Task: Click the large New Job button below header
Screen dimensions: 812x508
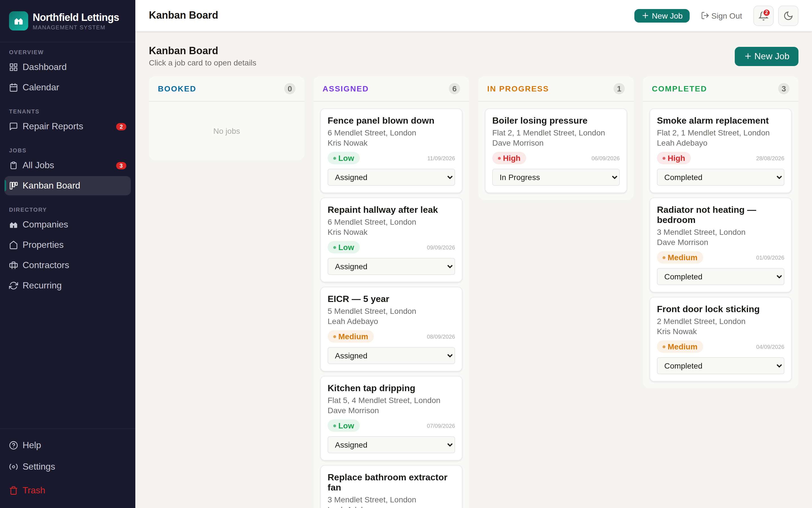Action: click(766, 56)
